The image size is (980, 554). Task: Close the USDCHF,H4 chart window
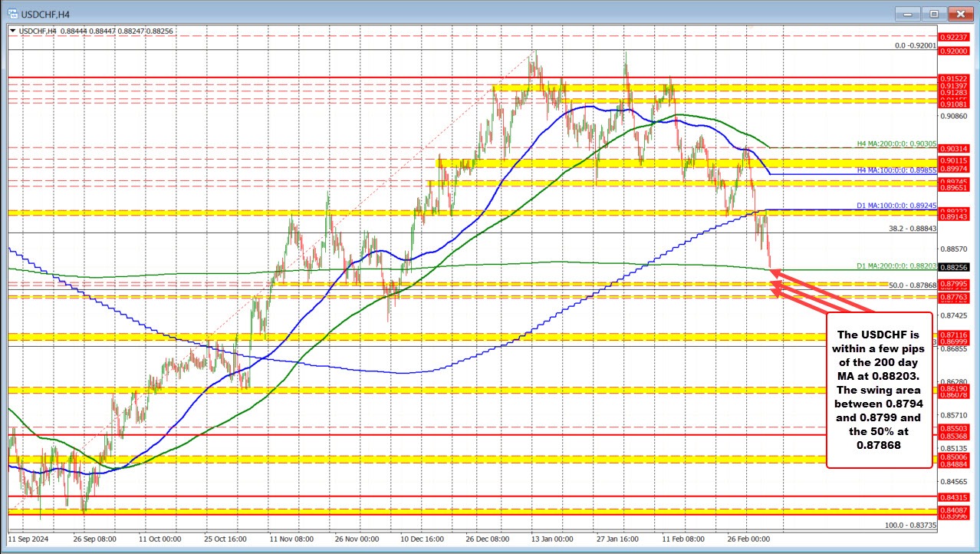click(x=959, y=13)
